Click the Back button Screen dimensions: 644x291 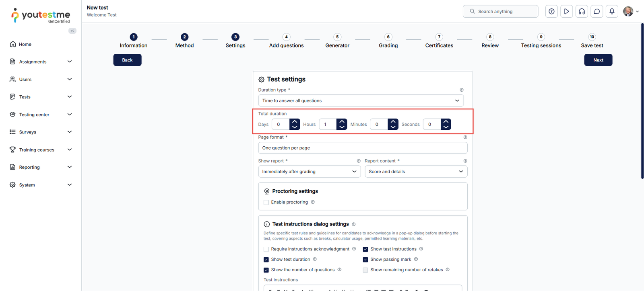127,60
